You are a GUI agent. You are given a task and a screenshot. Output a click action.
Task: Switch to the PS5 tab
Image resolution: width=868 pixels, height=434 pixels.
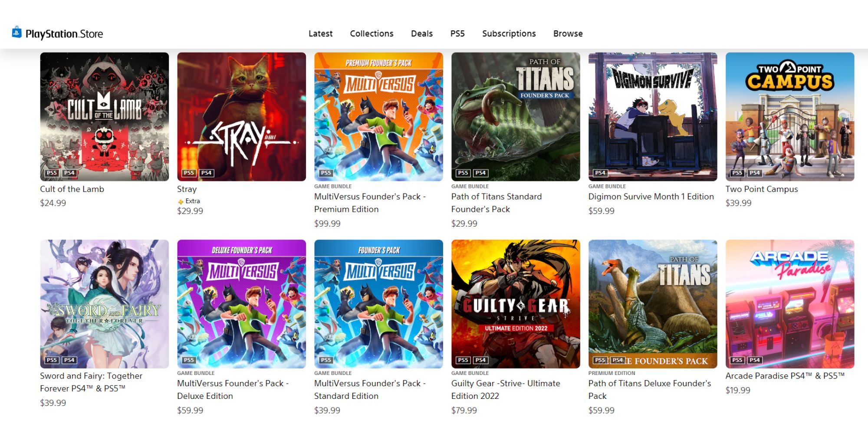click(x=457, y=33)
